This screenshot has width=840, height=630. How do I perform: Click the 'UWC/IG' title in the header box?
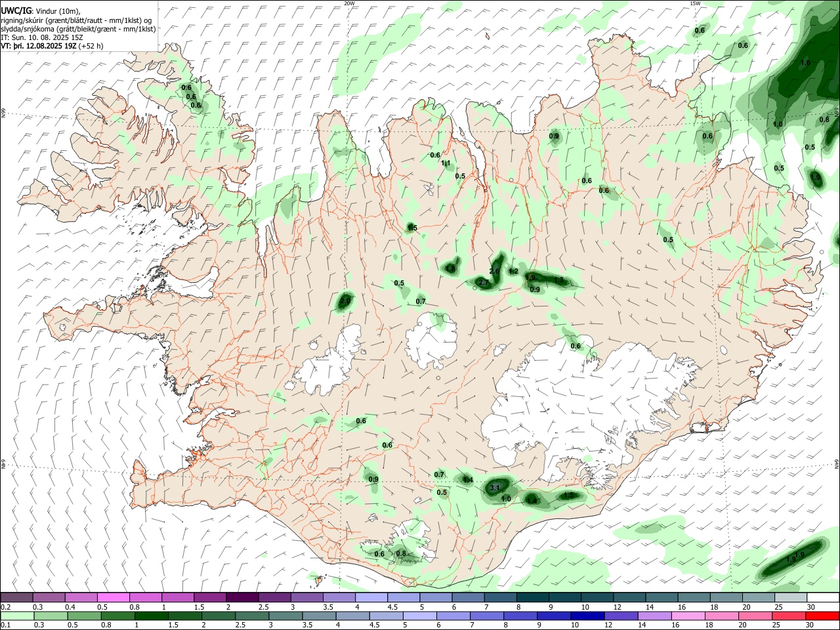[16, 10]
